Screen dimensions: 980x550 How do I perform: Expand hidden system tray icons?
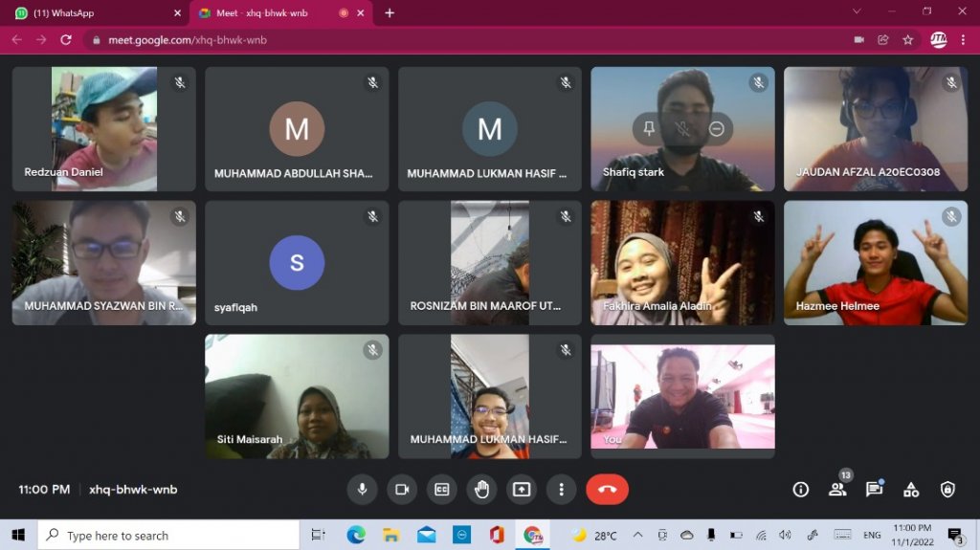pos(637,535)
